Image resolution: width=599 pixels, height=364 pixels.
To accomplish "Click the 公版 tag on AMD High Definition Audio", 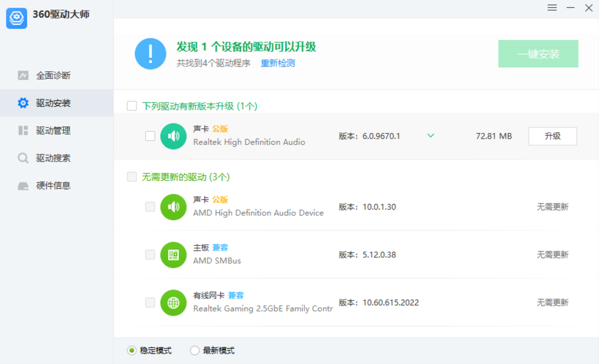I will tap(220, 200).
